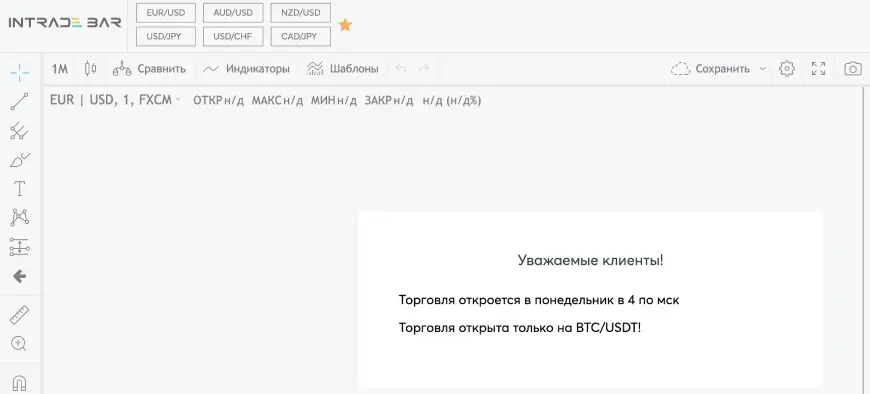Screen dimensions: 870x394
Task: Click the 'Уважаемые клиенты!' heading
Action: (x=590, y=260)
